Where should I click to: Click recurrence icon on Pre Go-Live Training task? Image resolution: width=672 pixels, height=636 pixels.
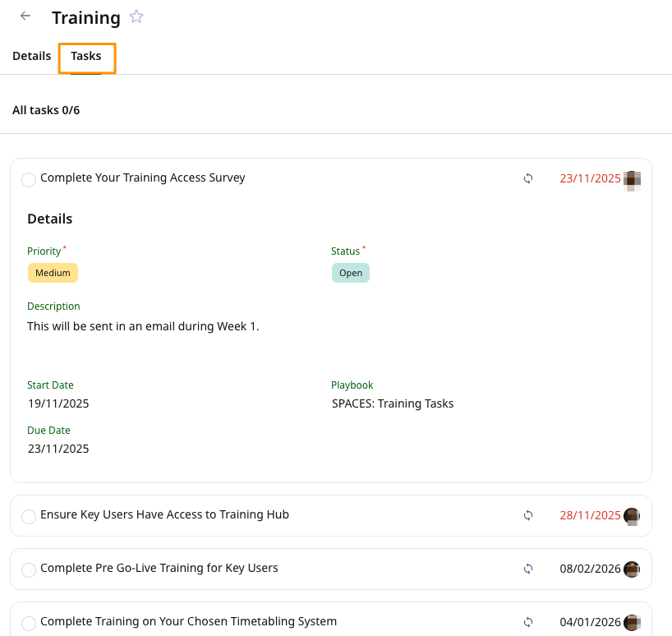(x=528, y=569)
